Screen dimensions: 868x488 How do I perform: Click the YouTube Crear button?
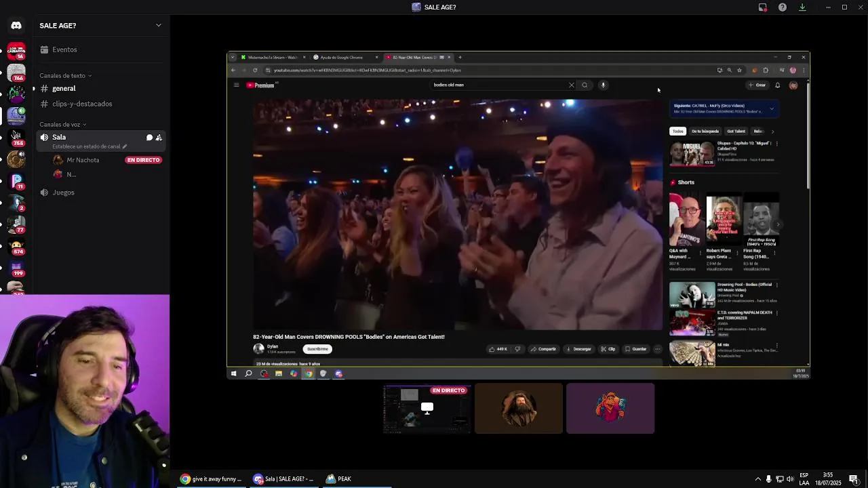pyautogui.click(x=757, y=85)
